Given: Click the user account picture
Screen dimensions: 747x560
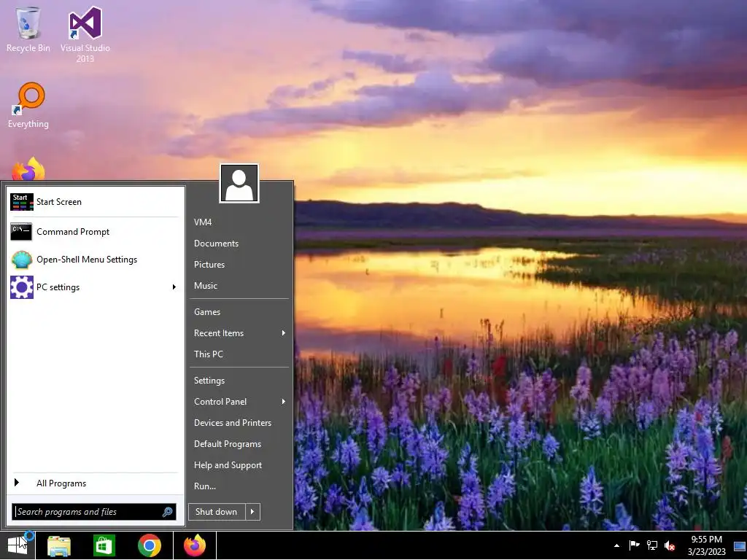Looking at the screenshot, I should [239, 183].
